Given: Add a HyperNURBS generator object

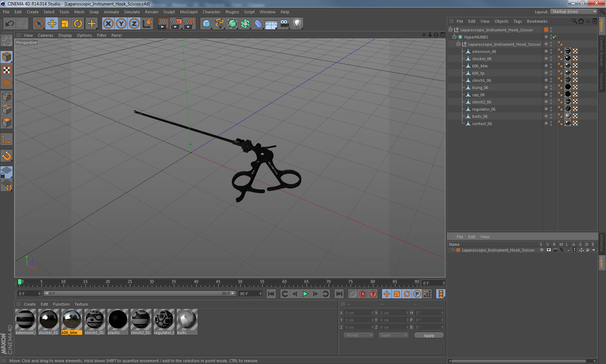Looking at the screenshot, I should click(233, 24).
